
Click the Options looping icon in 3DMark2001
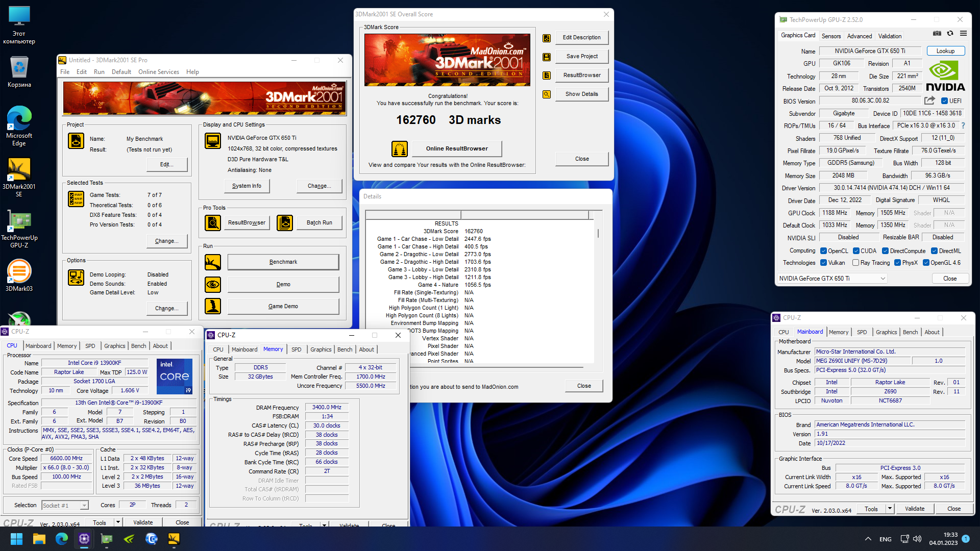click(x=76, y=278)
